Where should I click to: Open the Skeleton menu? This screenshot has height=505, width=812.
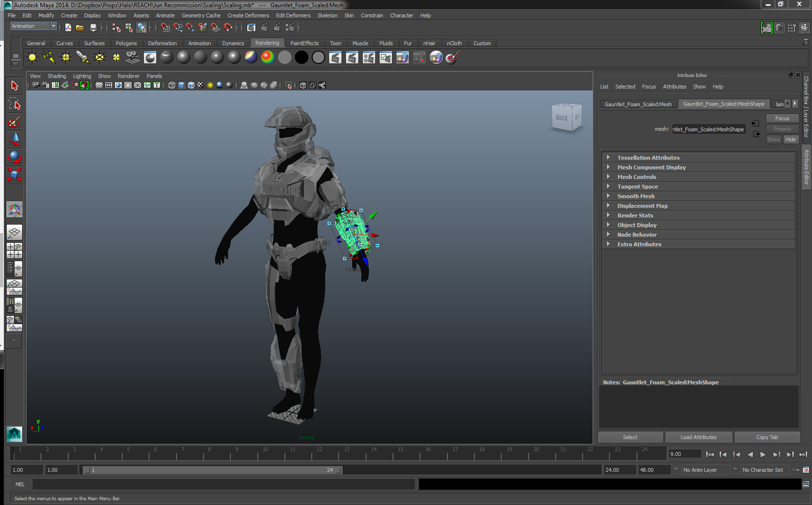click(327, 15)
